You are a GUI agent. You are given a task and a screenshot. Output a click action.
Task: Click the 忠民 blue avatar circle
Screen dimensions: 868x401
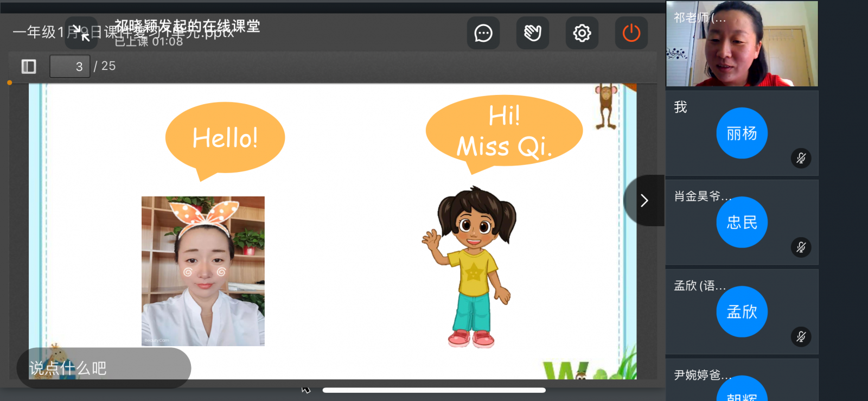point(742,222)
